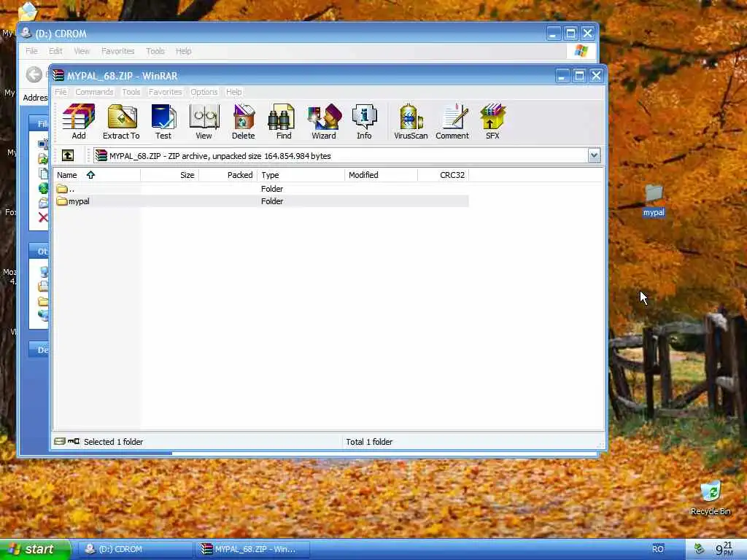This screenshot has width=747, height=560.
Task: Click the SFX toolbar icon
Action: 492,122
